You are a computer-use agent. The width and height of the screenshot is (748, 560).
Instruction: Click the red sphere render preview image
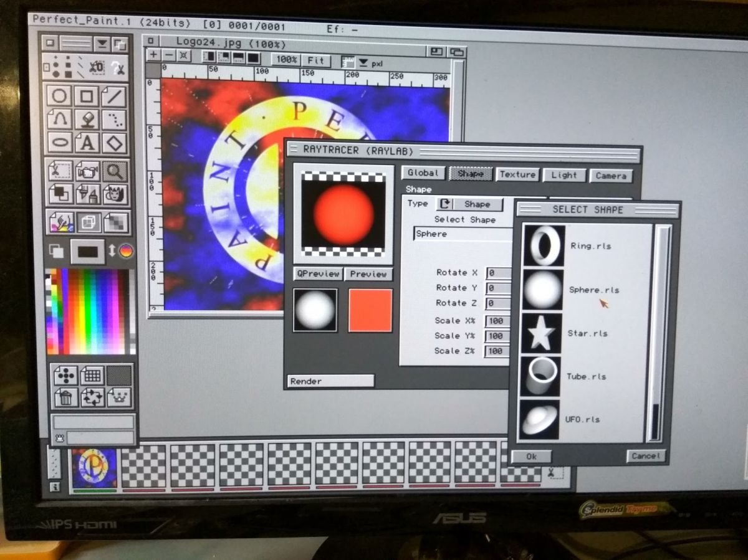pos(343,214)
